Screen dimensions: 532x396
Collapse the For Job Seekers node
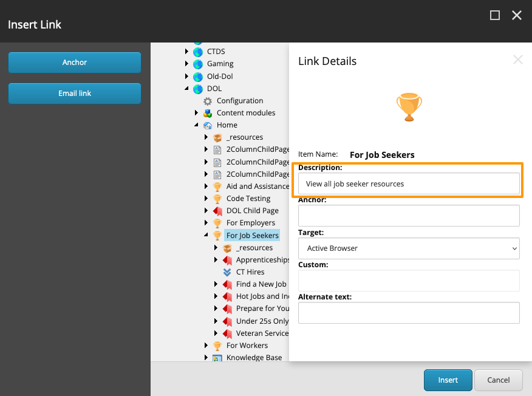coord(206,236)
